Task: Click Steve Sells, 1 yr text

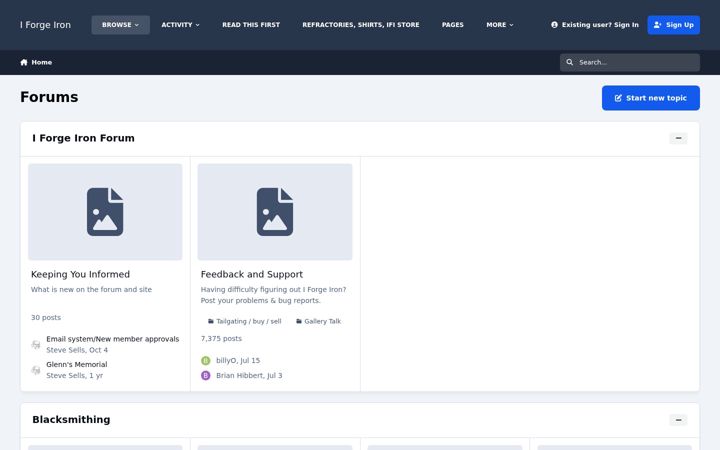Action: coord(74,376)
